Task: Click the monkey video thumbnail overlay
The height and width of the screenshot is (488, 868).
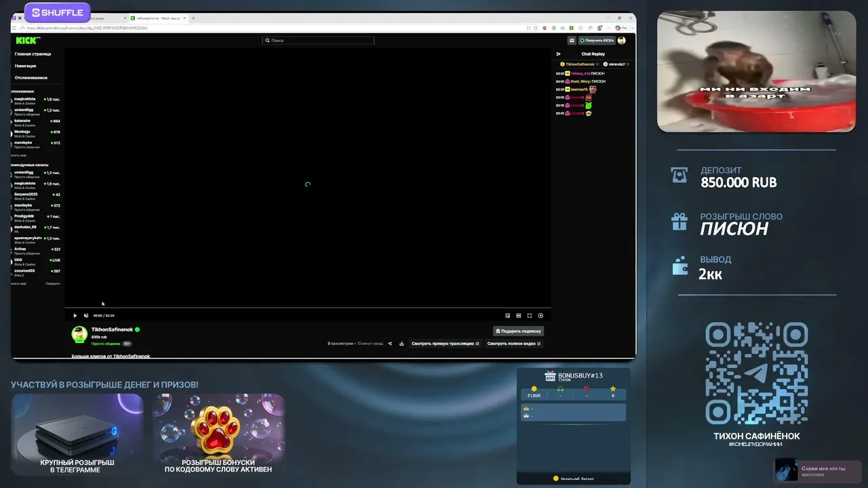Action: (x=756, y=71)
